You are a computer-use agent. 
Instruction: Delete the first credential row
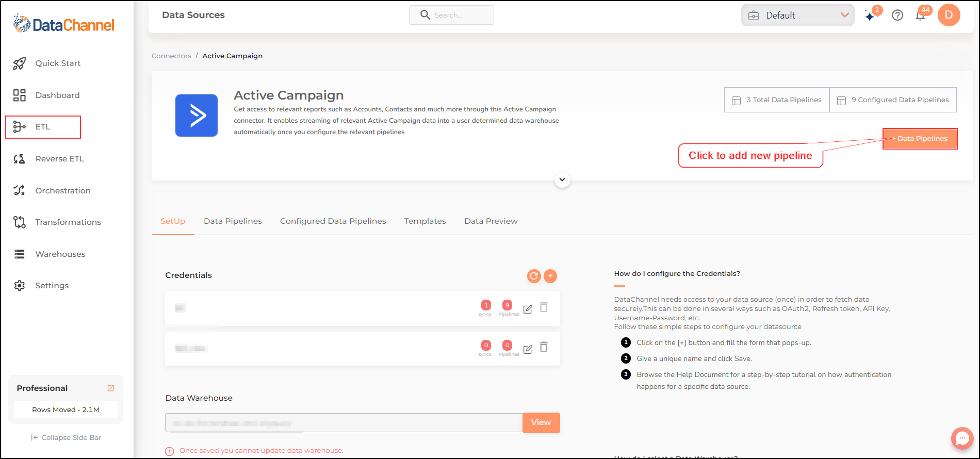[544, 307]
